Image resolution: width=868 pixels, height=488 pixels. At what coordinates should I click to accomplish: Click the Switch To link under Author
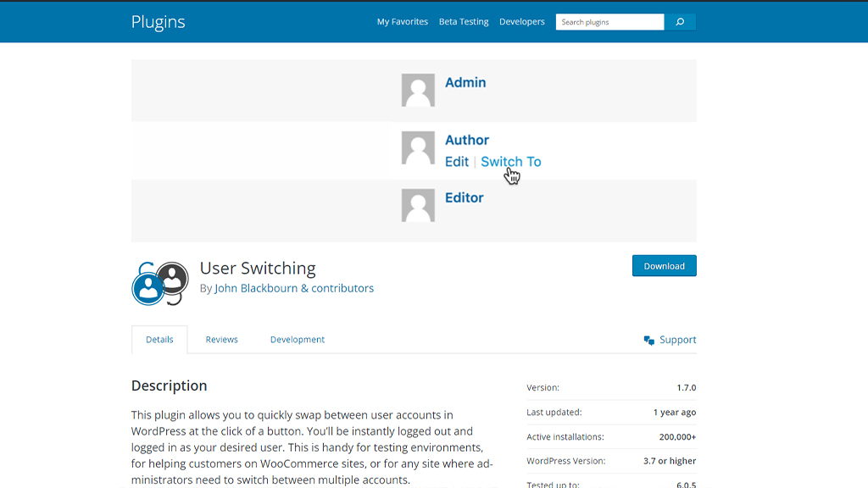pyautogui.click(x=510, y=161)
